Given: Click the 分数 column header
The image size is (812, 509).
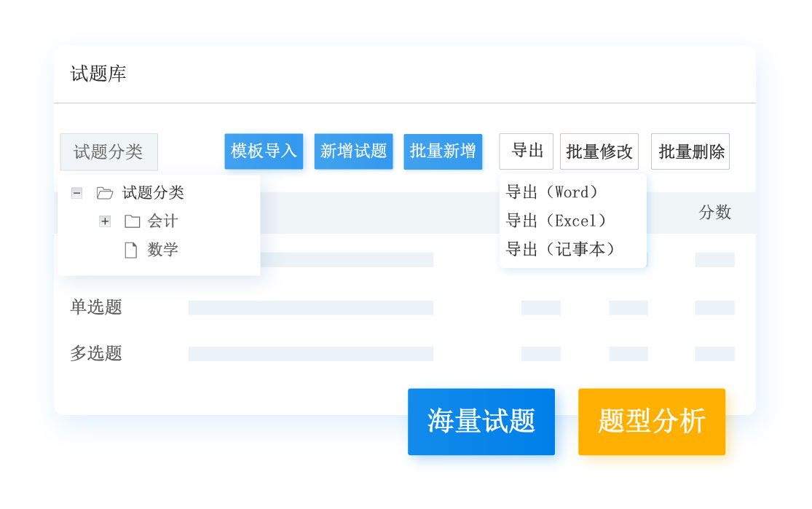Looking at the screenshot, I should [714, 213].
